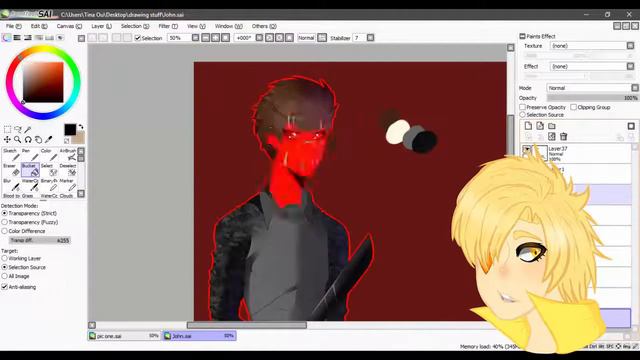Open the zoom percentage dropdown
Screen dimensions: 640x360
pyautogui.click(x=196, y=38)
